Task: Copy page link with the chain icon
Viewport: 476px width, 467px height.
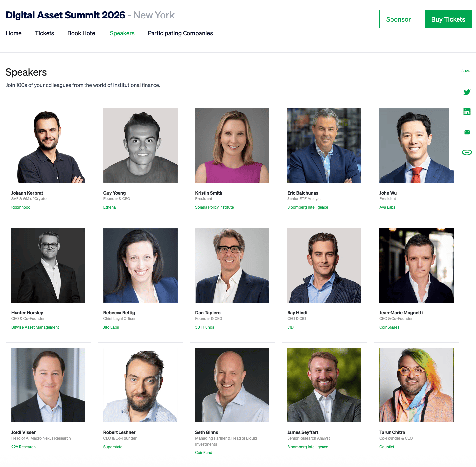Action: pyautogui.click(x=467, y=152)
